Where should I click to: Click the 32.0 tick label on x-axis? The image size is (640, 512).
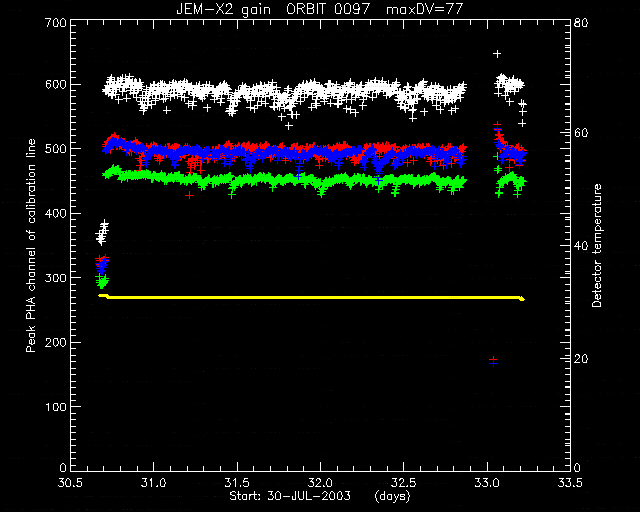click(321, 483)
